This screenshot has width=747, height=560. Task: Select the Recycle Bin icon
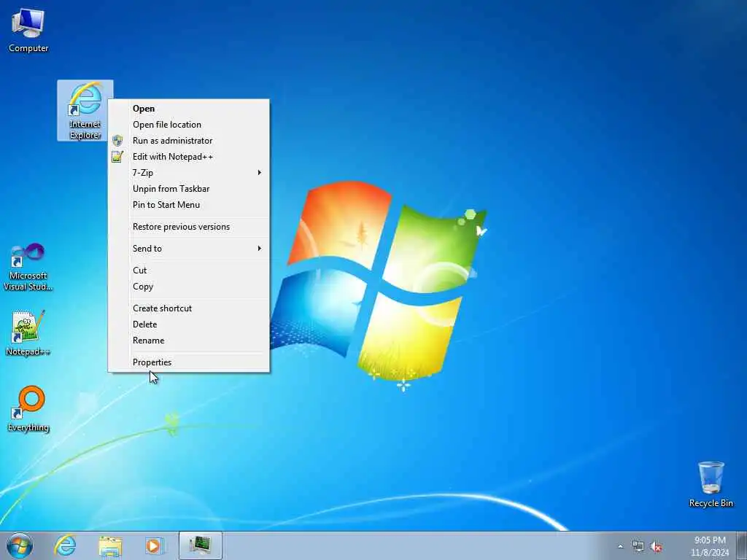point(711,484)
